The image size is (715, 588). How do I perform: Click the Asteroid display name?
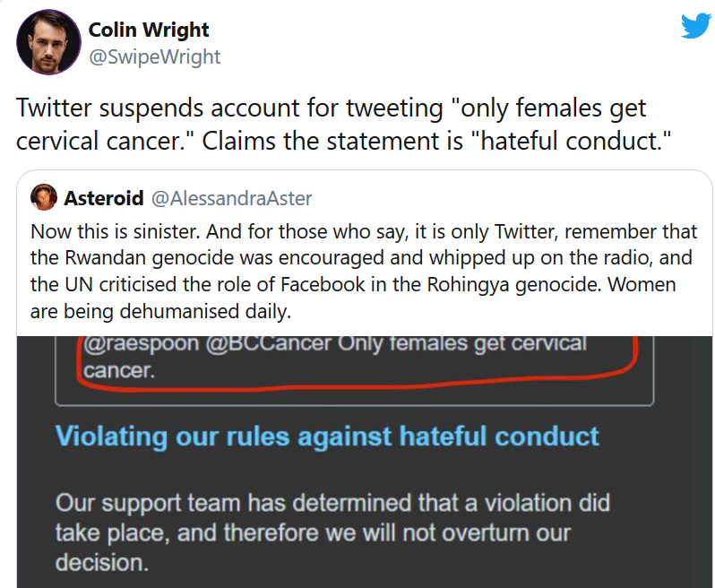pyautogui.click(x=103, y=197)
